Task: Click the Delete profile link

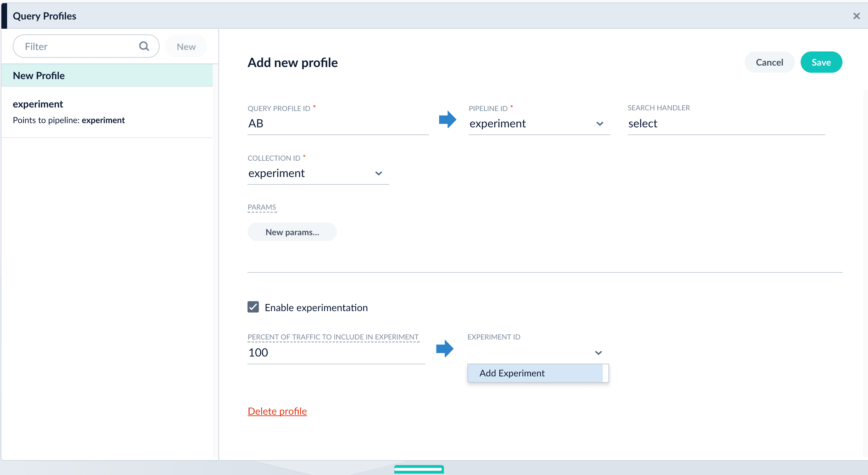Action: [x=277, y=411]
